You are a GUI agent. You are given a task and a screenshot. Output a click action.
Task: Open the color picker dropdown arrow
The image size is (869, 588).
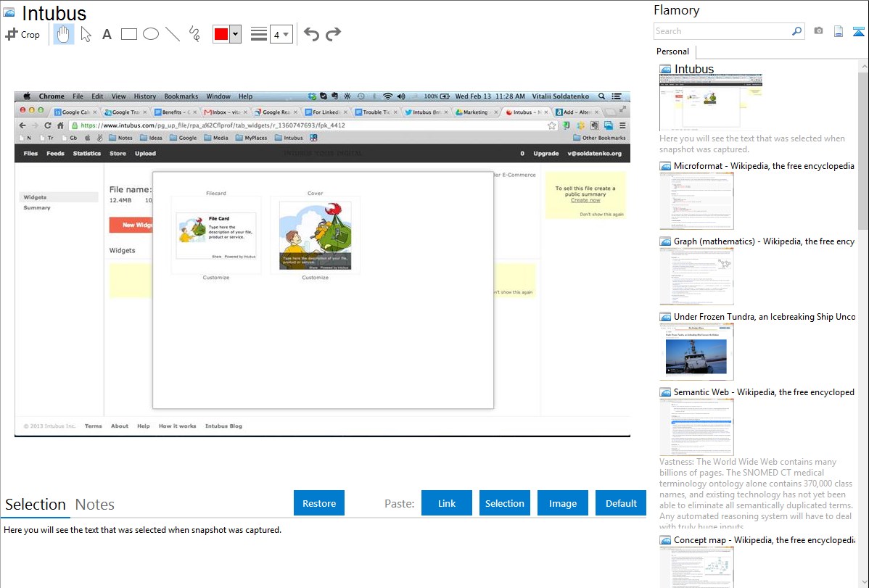point(235,34)
